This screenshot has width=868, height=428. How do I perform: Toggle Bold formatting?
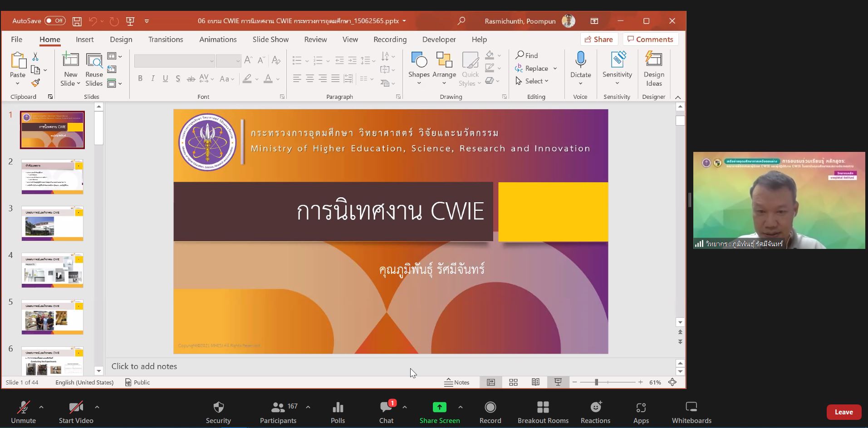tap(140, 79)
